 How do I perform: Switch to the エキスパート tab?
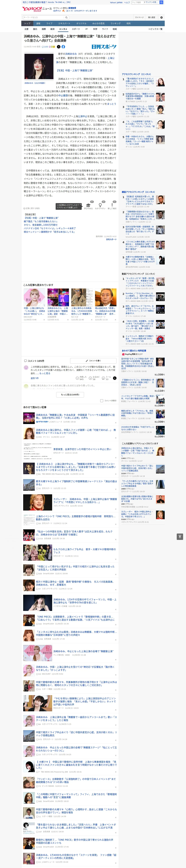pyautogui.click(x=64, y=24)
